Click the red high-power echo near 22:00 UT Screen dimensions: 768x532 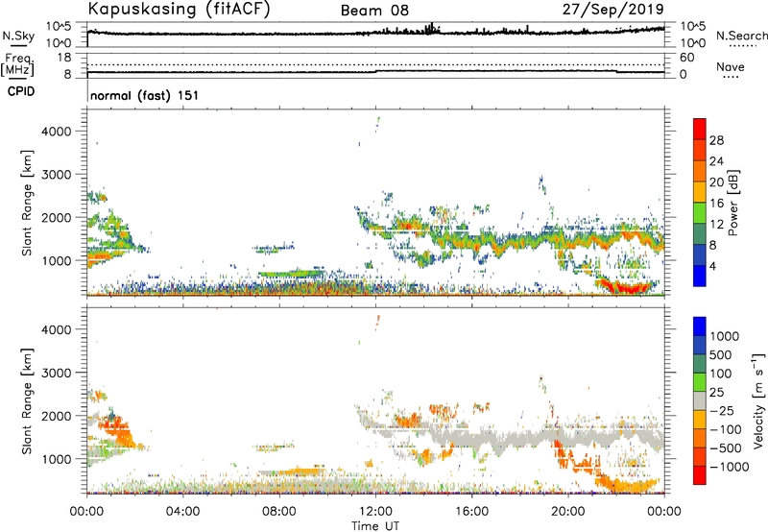(x=627, y=287)
